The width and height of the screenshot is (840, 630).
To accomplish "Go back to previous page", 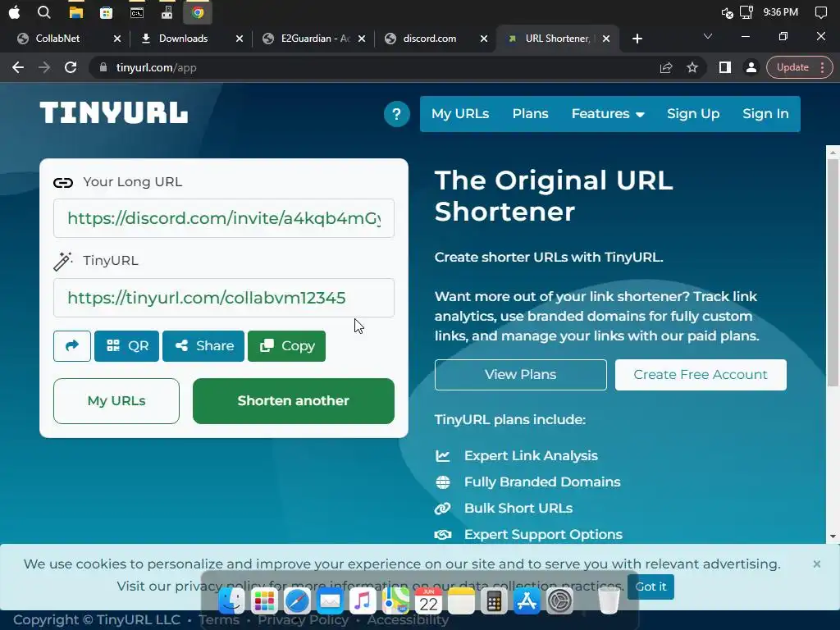I will [x=18, y=67].
